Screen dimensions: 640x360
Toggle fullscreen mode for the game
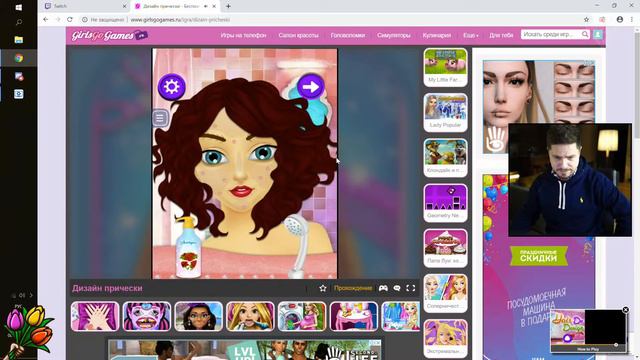click(411, 288)
